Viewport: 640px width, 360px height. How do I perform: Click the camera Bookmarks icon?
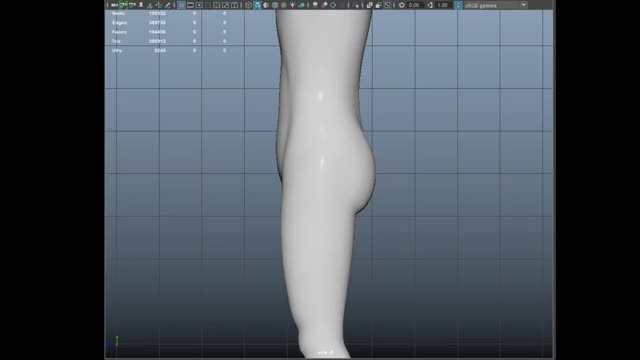[141, 5]
